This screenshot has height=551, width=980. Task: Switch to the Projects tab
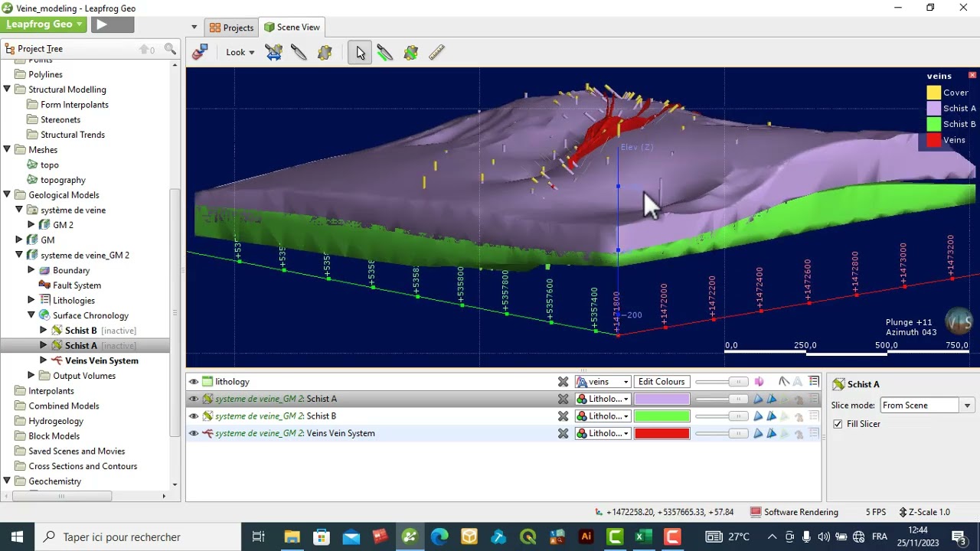click(231, 28)
